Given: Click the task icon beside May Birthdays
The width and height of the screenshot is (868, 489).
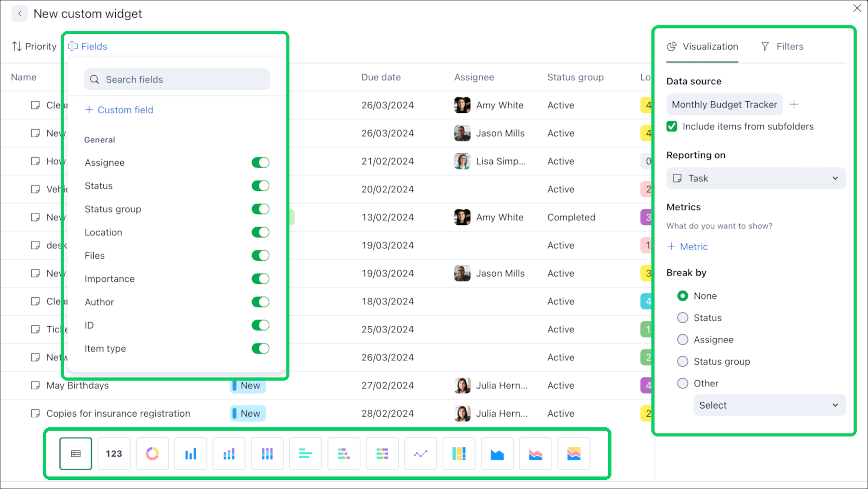Looking at the screenshot, I should pyautogui.click(x=35, y=385).
